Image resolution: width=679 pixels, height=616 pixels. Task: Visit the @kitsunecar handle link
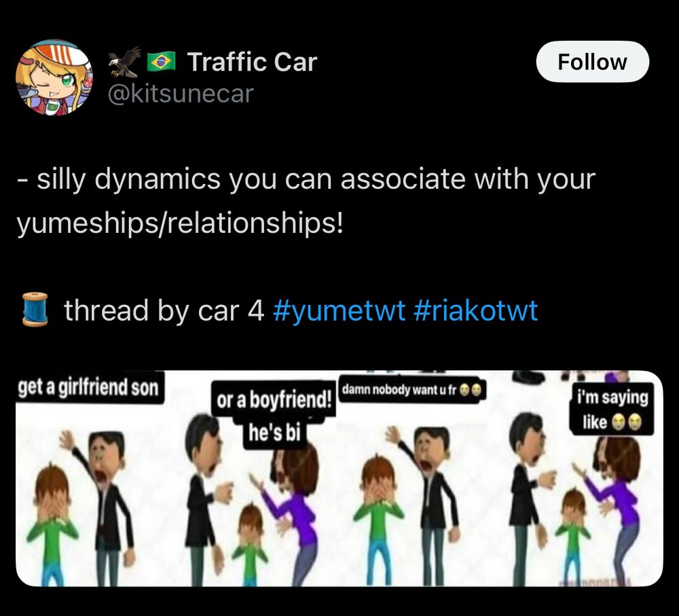[x=180, y=94]
